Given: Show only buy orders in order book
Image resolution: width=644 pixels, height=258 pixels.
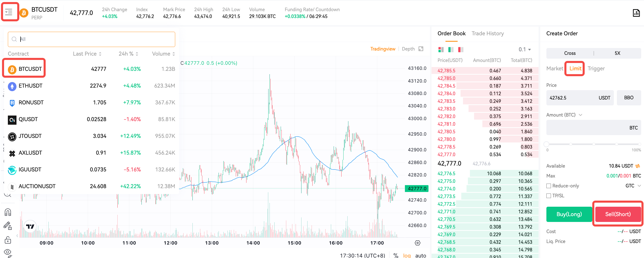Looking at the screenshot, I should [x=451, y=50].
